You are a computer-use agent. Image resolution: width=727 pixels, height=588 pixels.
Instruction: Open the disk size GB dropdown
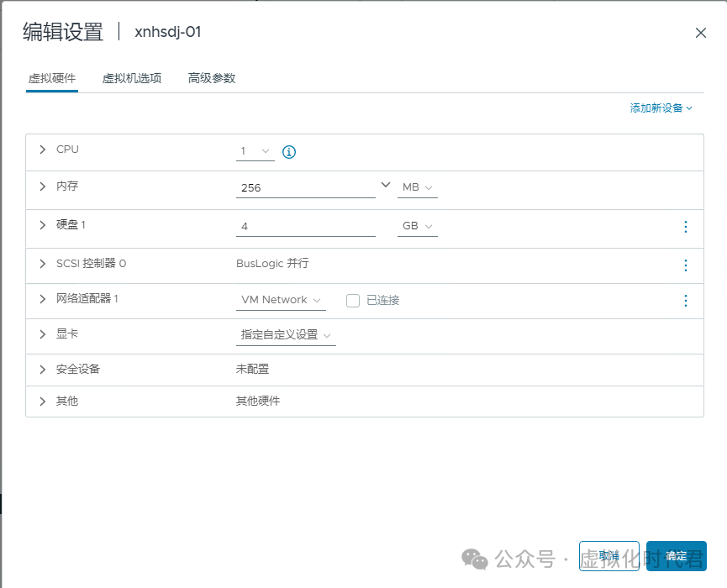417,226
